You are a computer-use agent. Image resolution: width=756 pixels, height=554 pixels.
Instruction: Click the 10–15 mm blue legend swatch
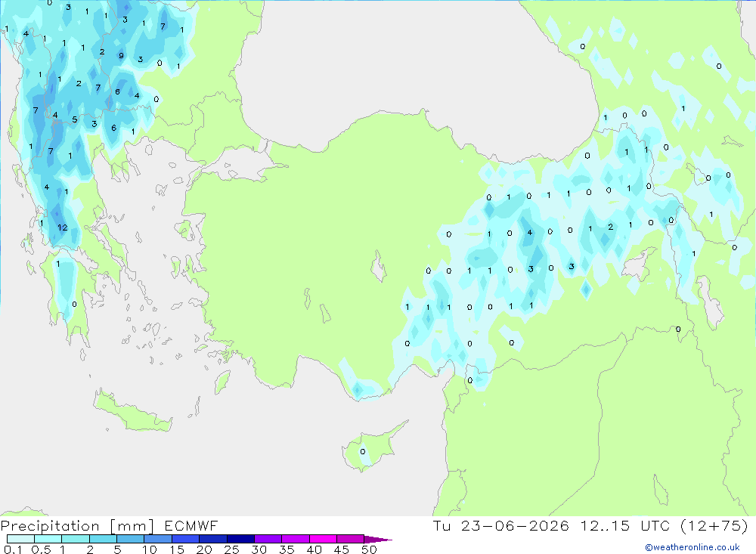[x=158, y=539]
